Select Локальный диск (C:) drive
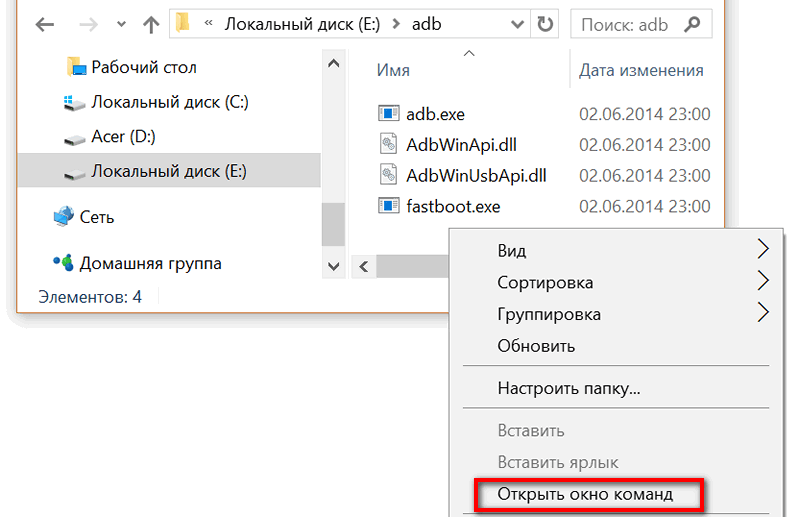800x517 pixels. (x=156, y=102)
